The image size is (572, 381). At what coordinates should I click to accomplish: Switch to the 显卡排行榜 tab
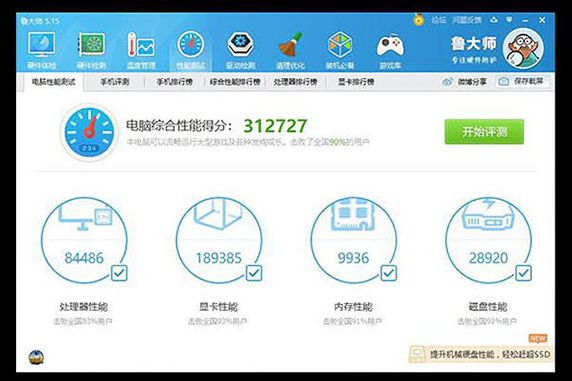[356, 82]
